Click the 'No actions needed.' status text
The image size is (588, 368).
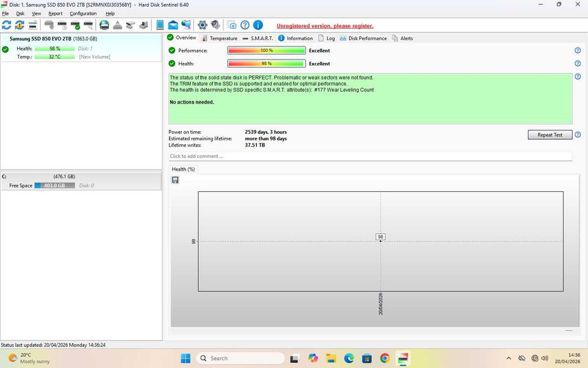(192, 102)
